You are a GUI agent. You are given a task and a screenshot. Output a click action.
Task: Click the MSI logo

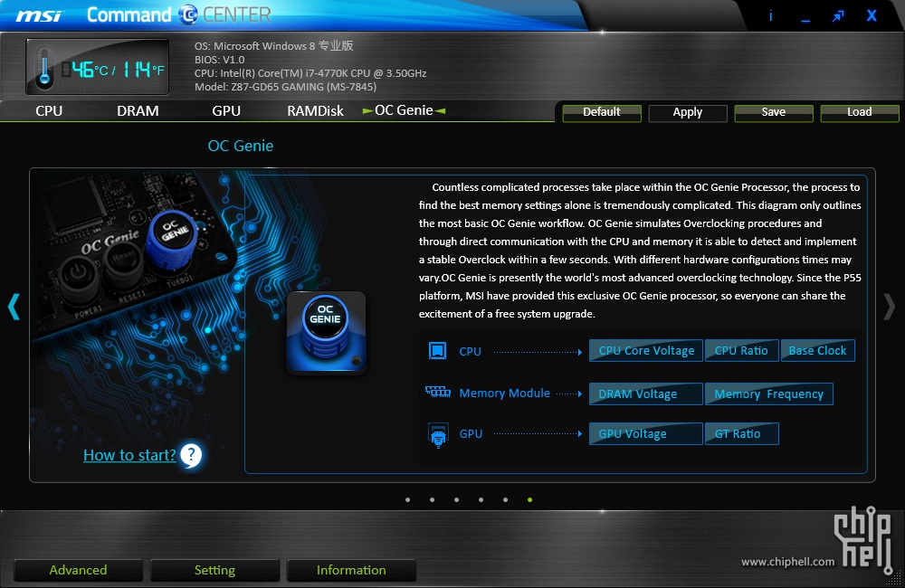click(39, 15)
